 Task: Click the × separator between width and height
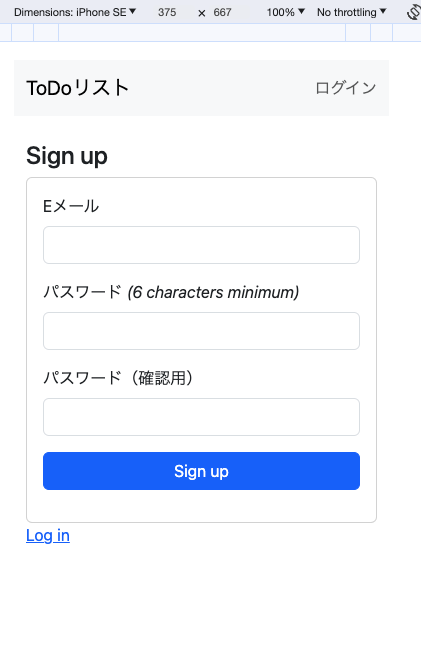tap(202, 13)
